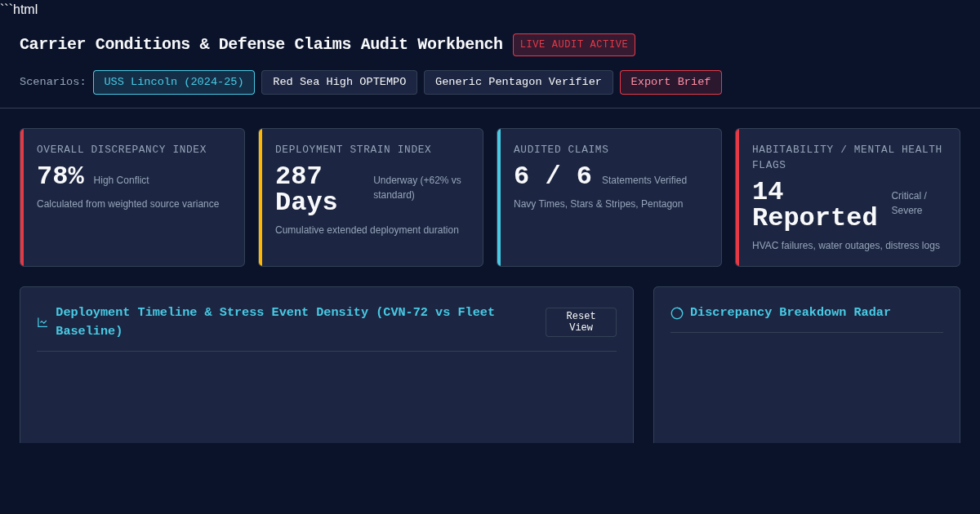Click the Export Brief button
This screenshot has width=980, height=514.
[670, 82]
